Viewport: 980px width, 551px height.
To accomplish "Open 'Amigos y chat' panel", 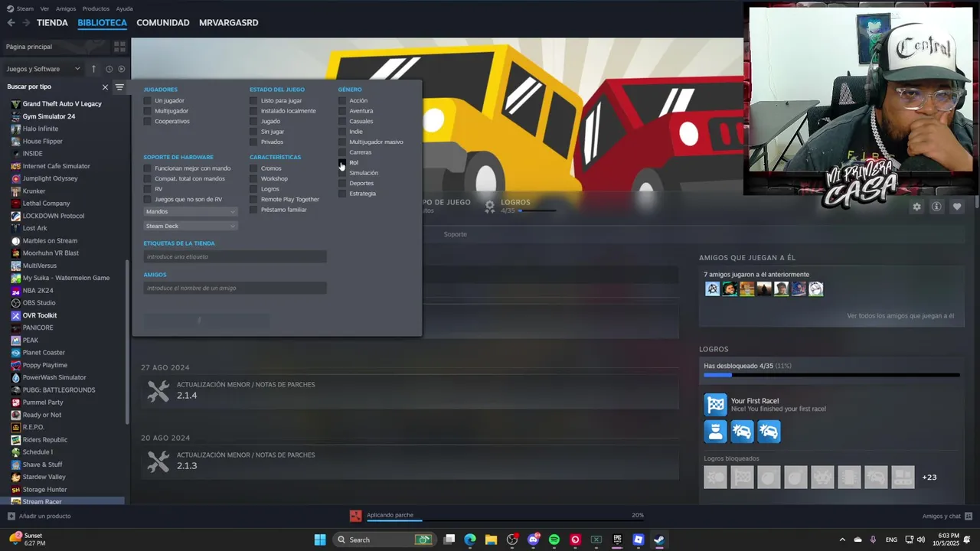I will tap(942, 516).
